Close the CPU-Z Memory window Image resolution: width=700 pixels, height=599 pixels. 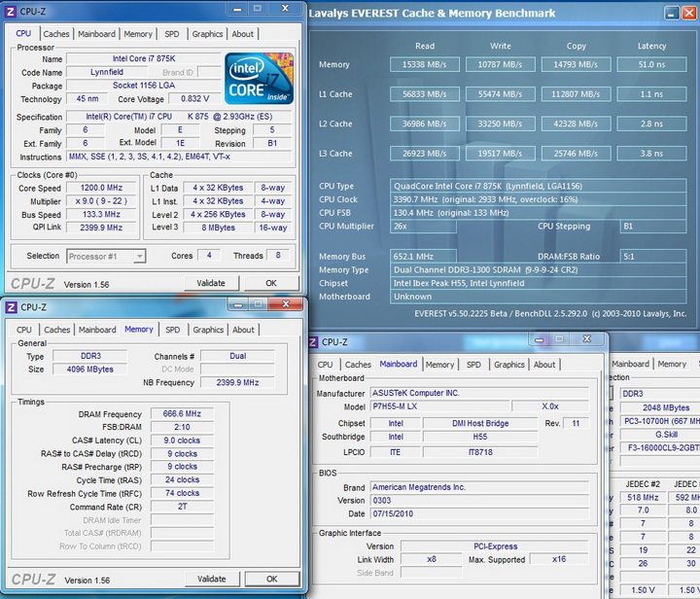286,304
